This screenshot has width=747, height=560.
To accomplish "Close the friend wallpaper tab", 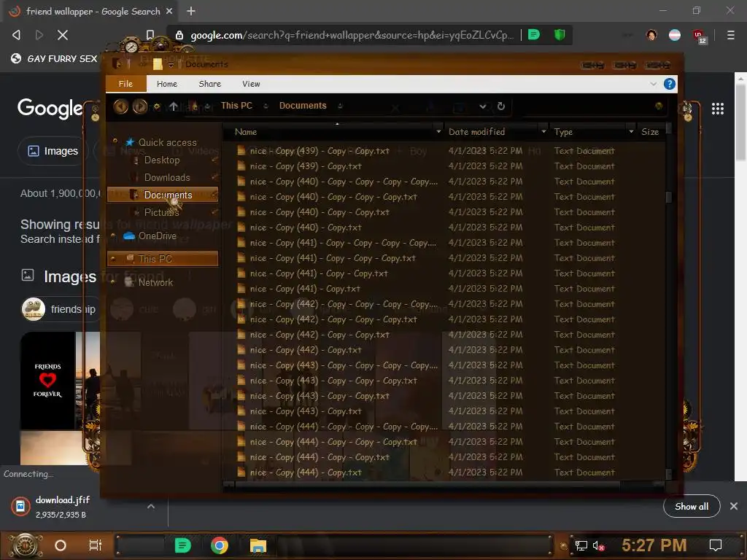I will click(x=169, y=11).
